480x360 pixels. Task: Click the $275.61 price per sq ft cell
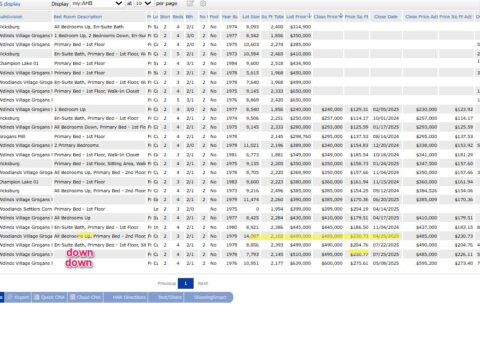tap(359, 263)
